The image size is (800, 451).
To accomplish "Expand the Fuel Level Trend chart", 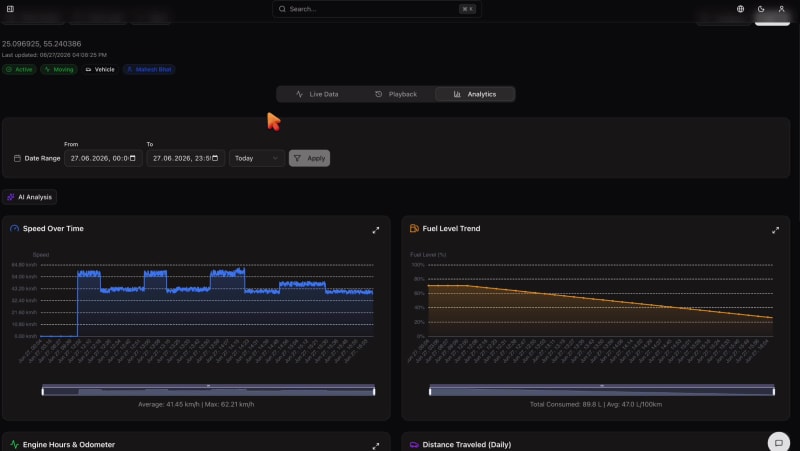I will click(x=775, y=230).
